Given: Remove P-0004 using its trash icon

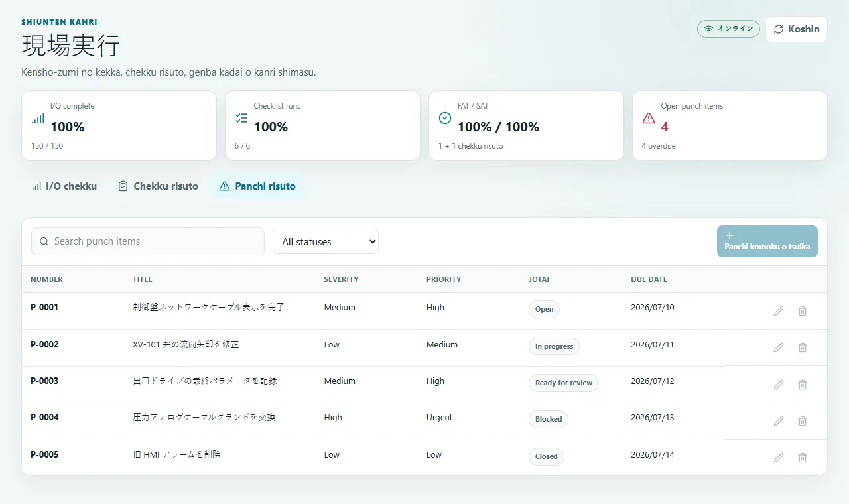Looking at the screenshot, I should (803, 421).
